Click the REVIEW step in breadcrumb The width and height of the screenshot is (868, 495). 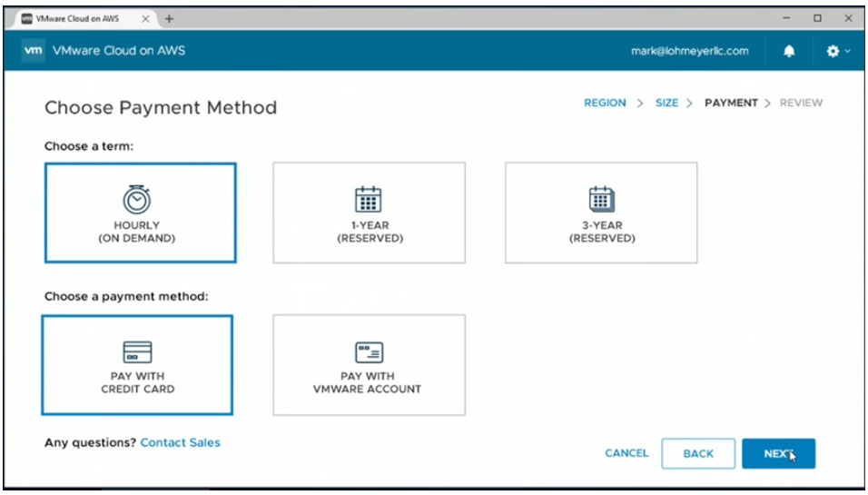(801, 103)
